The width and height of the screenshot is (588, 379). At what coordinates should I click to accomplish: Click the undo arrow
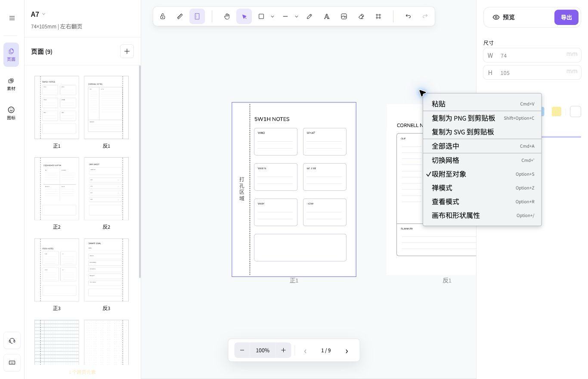tap(408, 16)
